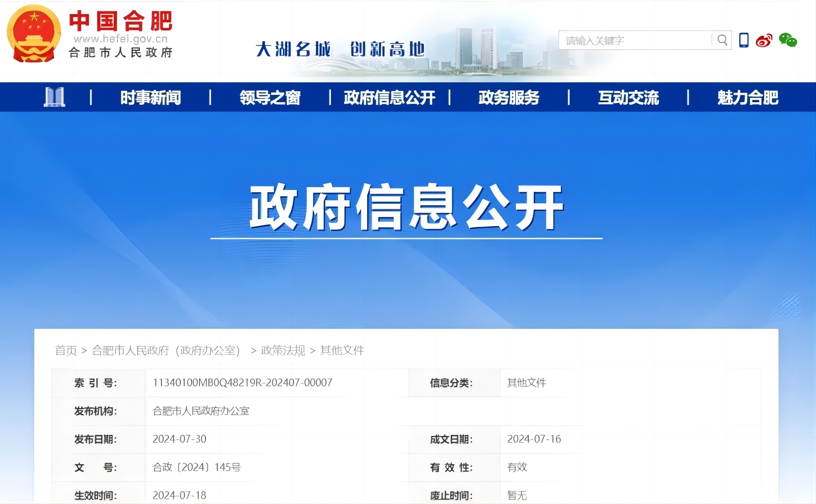Click inside the keyword search field
The image size is (816, 504).
(x=635, y=40)
